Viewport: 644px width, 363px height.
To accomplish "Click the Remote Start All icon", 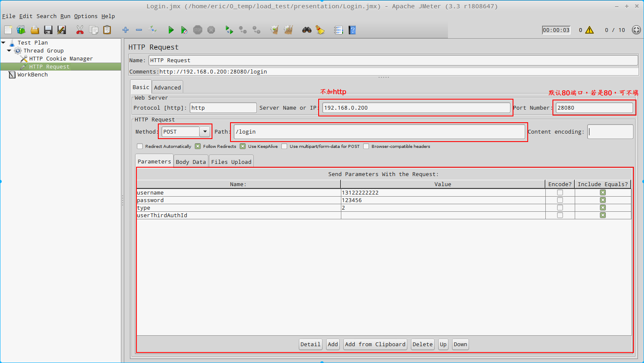I will [229, 30].
